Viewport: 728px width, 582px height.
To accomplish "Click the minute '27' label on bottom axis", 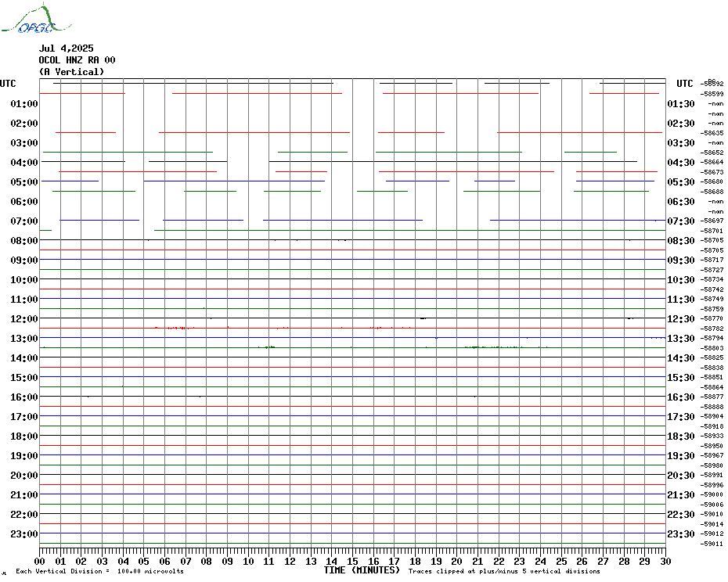I will [x=603, y=562].
